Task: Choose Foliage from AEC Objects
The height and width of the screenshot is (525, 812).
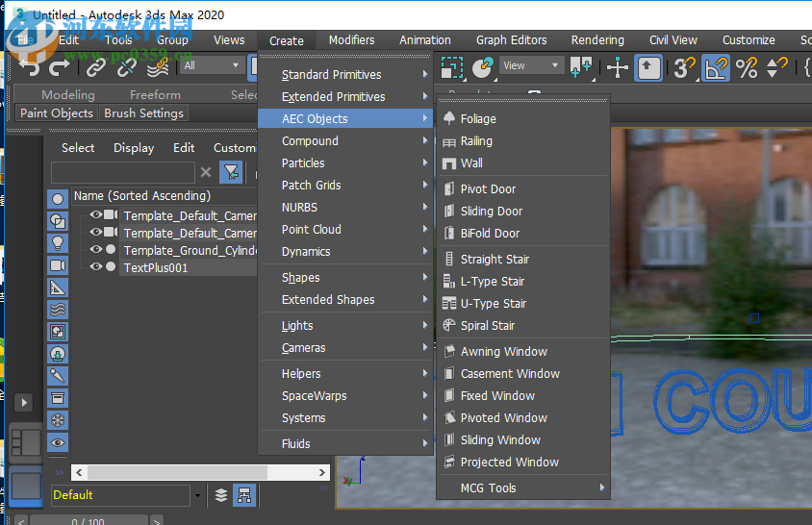Action: click(523, 118)
